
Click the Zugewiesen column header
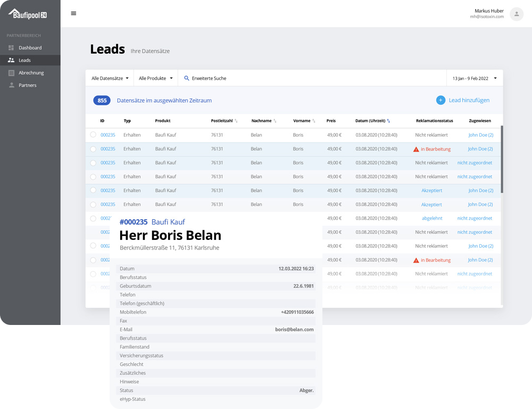[x=480, y=121]
